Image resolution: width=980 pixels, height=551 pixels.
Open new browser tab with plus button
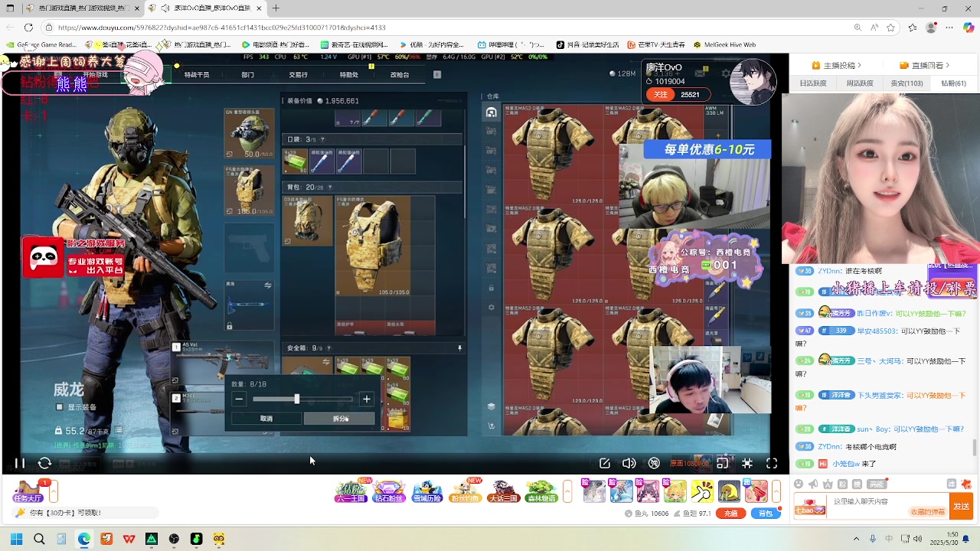(276, 8)
